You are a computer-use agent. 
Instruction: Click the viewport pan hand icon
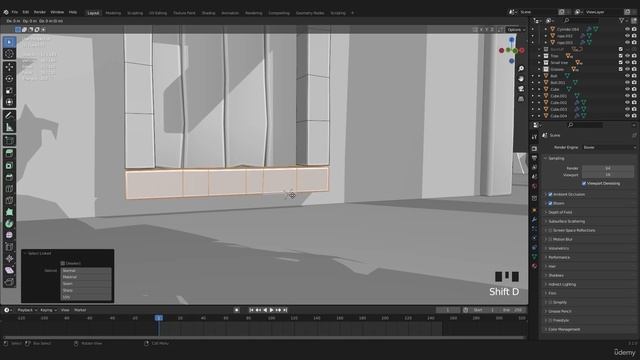(x=521, y=78)
